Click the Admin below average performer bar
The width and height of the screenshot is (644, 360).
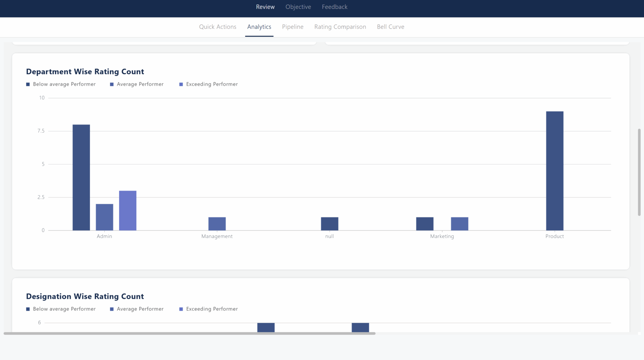(x=81, y=176)
